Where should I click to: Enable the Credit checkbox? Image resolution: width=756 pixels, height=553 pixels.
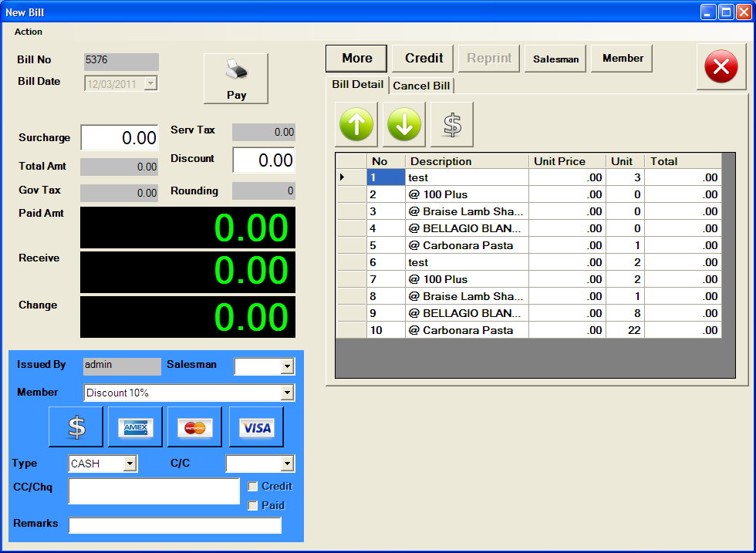coord(253,487)
